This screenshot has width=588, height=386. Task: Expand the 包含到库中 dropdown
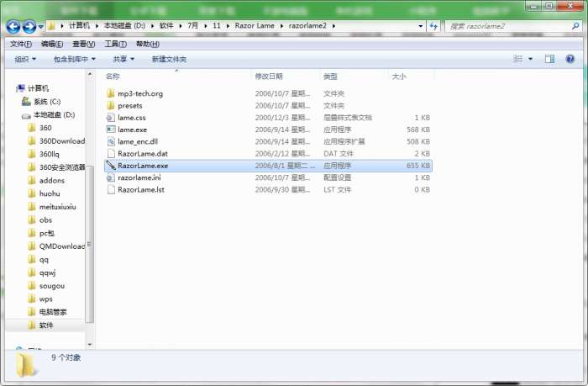tap(75, 59)
